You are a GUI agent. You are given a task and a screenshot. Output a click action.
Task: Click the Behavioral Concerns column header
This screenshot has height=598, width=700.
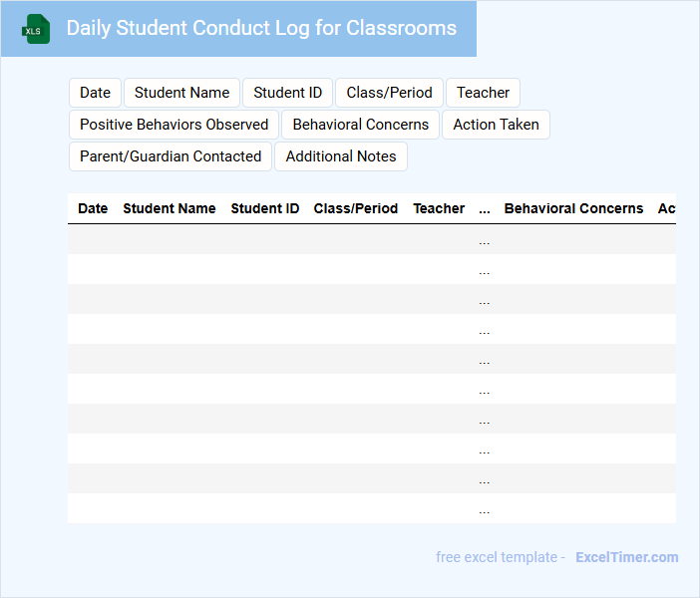573,208
